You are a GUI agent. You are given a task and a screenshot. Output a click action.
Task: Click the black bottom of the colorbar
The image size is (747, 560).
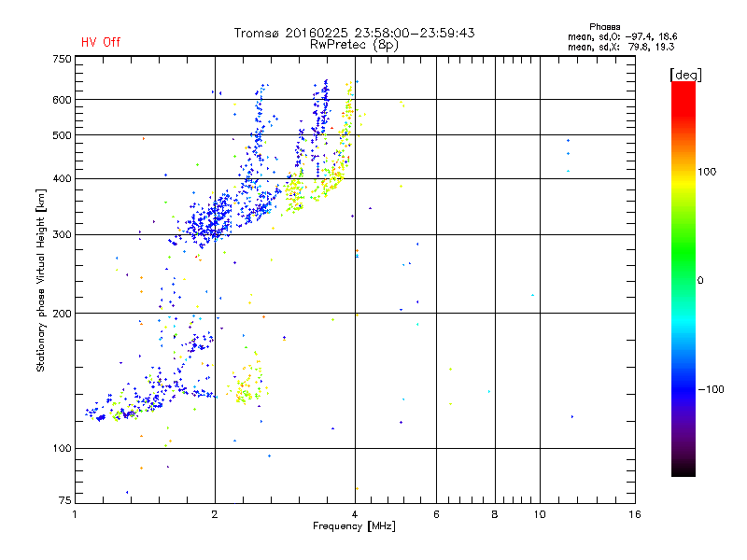(x=684, y=469)
